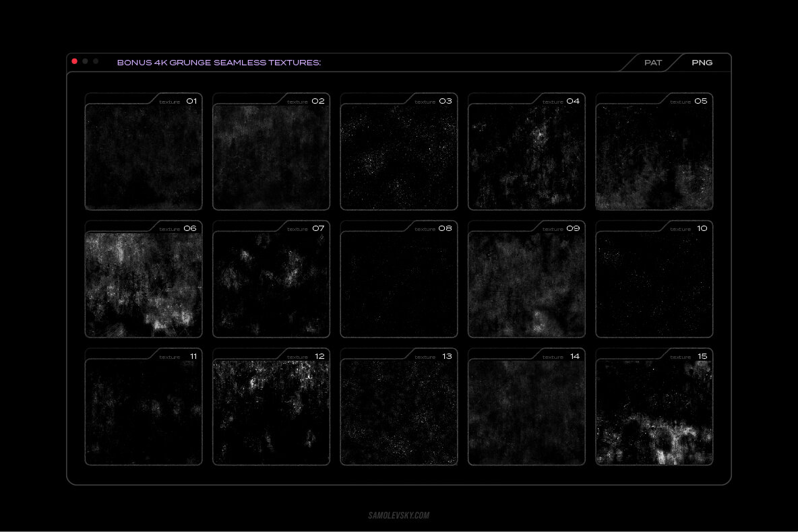This screenshot has height=532, width=798.
Task: Open texture 07 preview
Action: [x=271, y=284]
